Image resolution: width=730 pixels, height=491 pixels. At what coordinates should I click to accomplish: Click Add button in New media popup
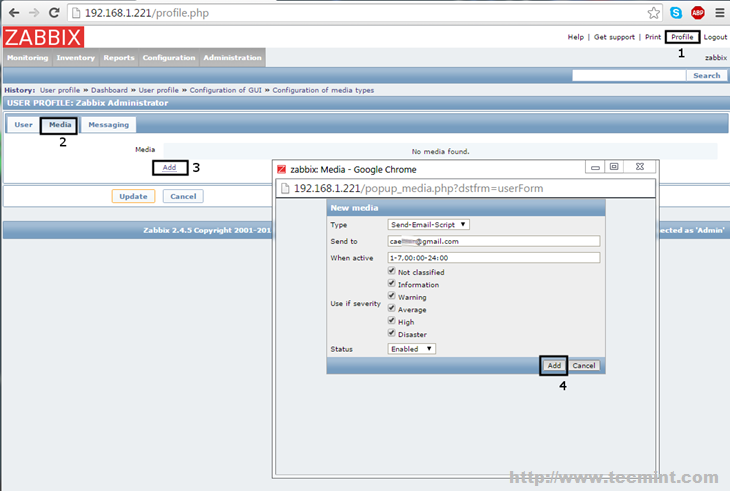pos(554,366)
